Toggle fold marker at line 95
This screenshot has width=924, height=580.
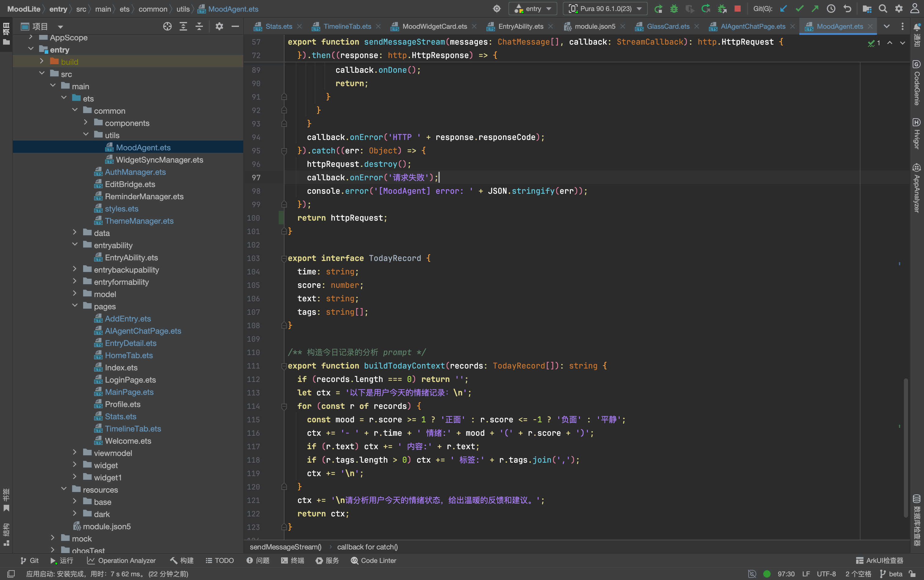click(x=284, y=151)
